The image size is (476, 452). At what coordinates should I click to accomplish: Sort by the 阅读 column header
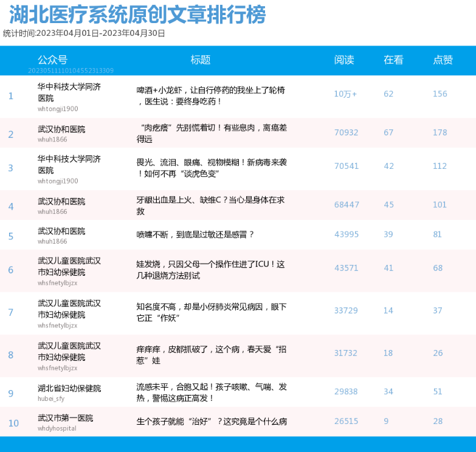(344, 60)
